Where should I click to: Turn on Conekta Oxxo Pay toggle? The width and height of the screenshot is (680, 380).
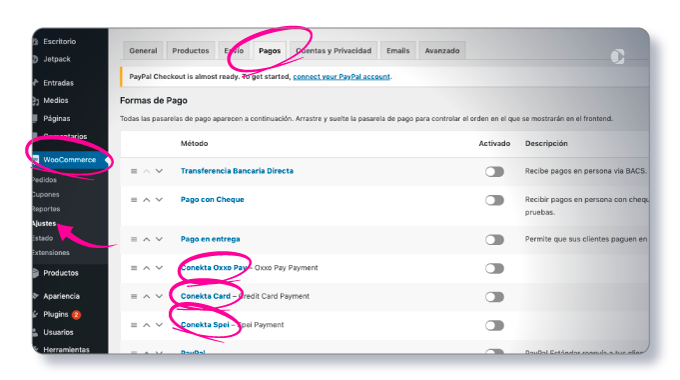tap(494, 269)
